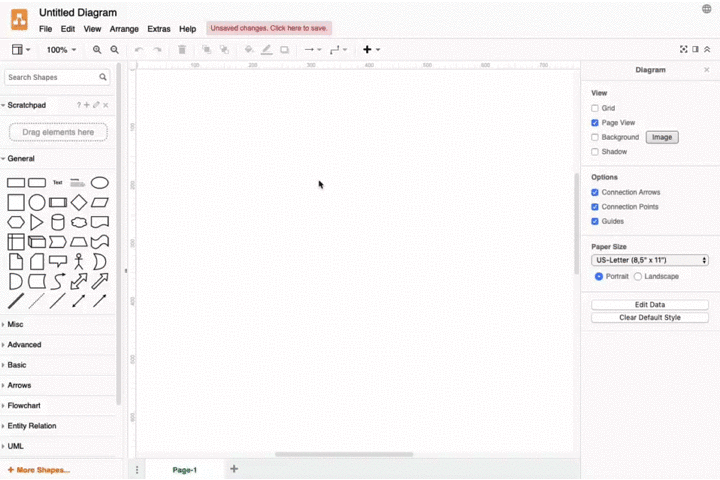
Task: Enable the Background checkbox
Action: coord(595,137)
